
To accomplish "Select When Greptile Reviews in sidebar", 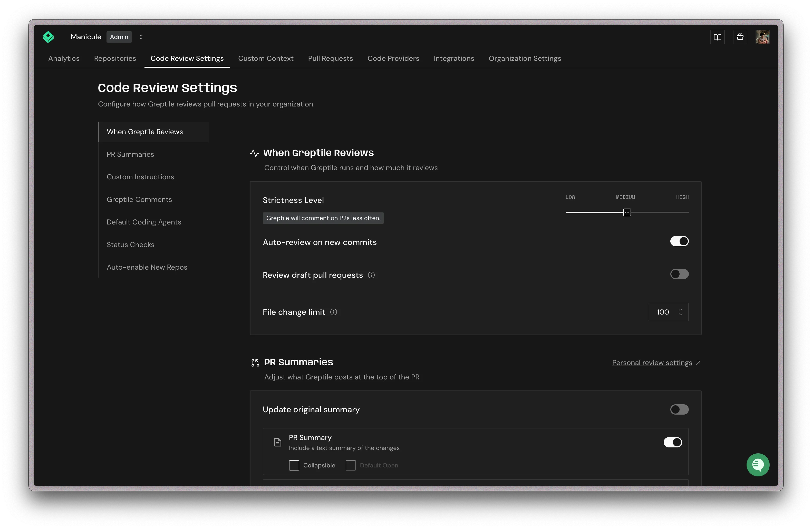I will (154, 132).
